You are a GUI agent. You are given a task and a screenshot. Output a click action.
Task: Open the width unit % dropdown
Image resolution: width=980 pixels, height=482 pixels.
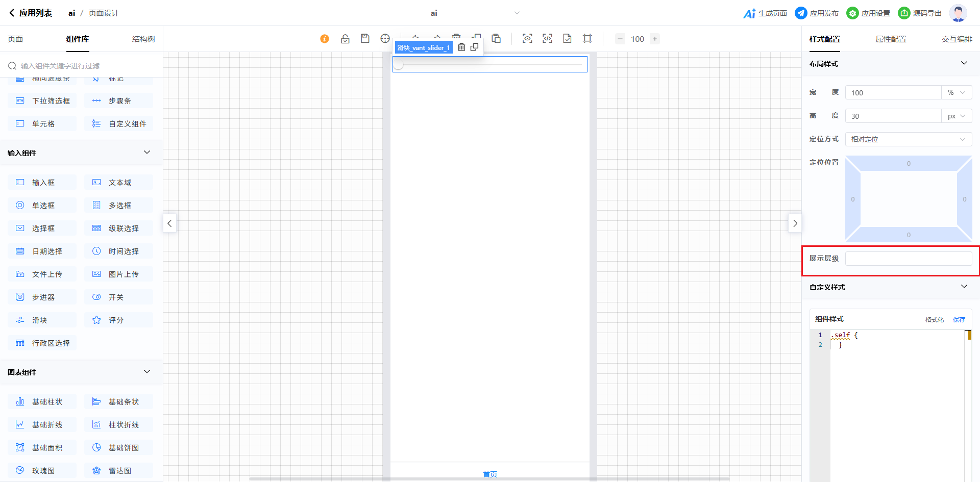pos(957,93)
